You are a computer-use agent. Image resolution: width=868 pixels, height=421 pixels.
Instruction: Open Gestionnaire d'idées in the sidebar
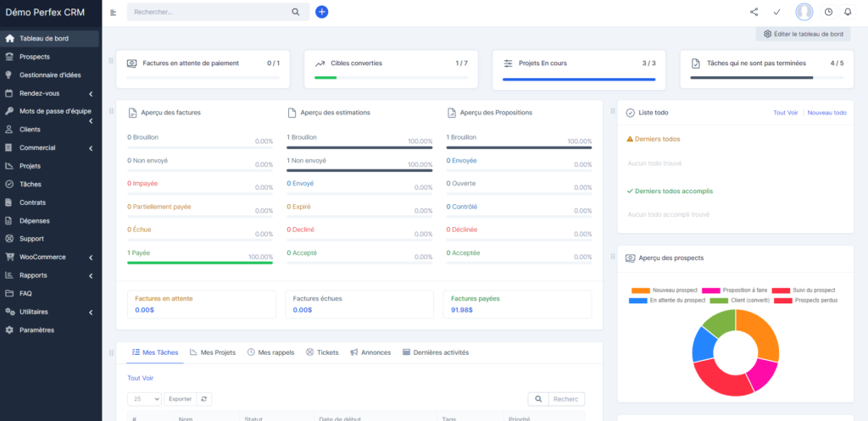51,75
